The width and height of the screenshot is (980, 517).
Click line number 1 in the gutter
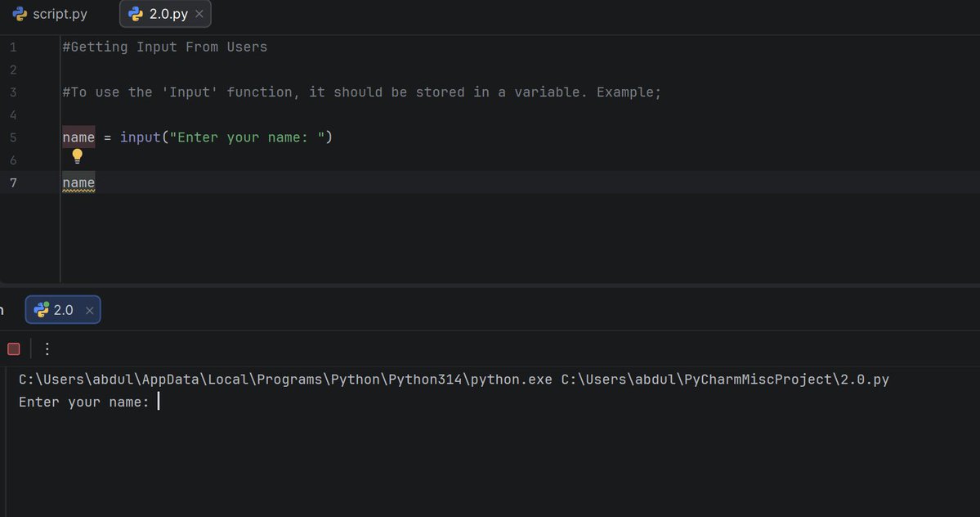[13, 47]
